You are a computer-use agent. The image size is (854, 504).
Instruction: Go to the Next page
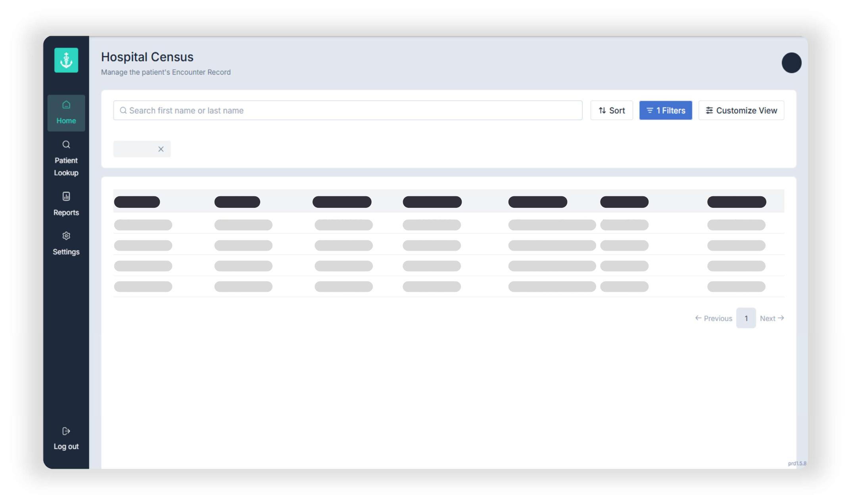click(771, 318)
